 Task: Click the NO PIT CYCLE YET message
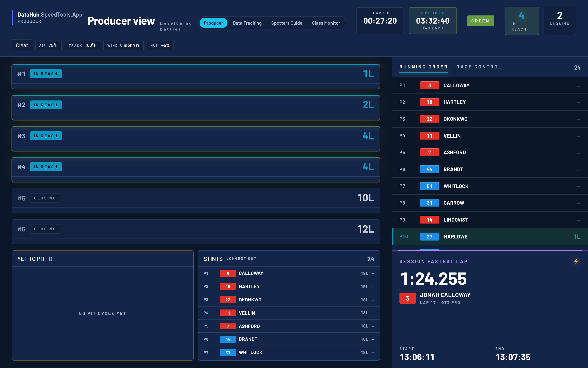point(103,314)
